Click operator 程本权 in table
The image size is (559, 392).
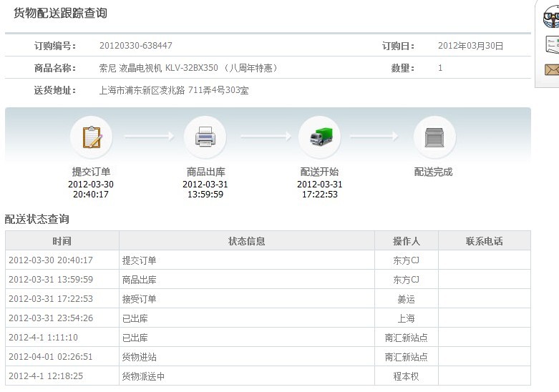(x=406, y=376)
